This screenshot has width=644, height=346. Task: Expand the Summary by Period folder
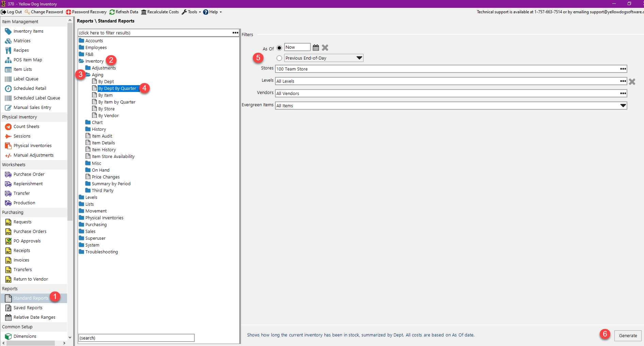(x=88, y=184)
